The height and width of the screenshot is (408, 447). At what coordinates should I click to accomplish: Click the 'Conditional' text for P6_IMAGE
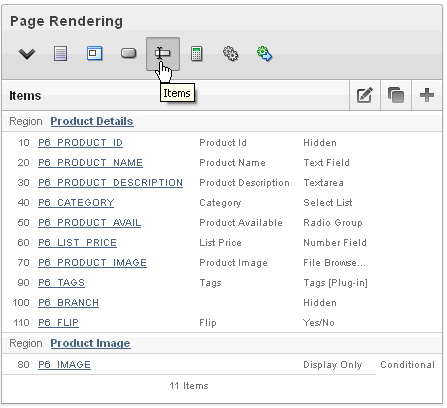point(408,365)
